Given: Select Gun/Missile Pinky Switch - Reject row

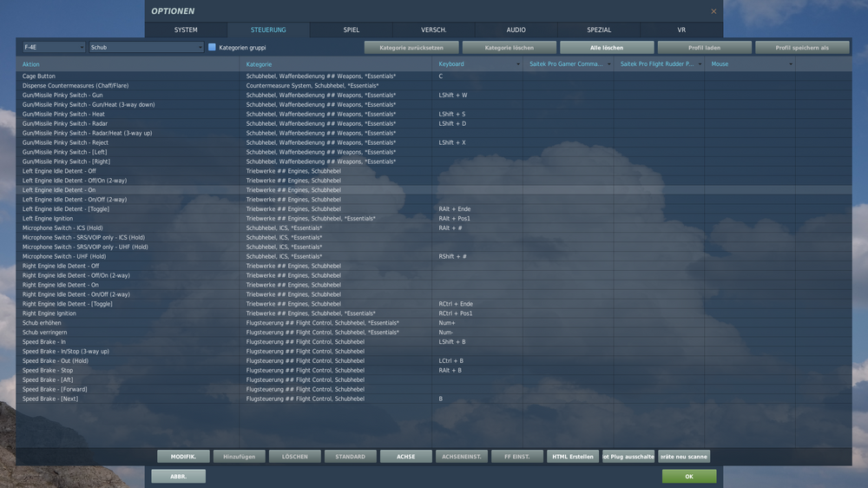Looking at the screenshot, I should 433,142.
